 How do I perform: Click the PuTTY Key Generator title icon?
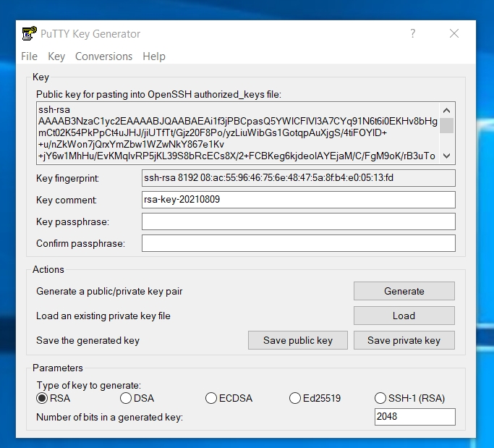click(x=30, y=33)
